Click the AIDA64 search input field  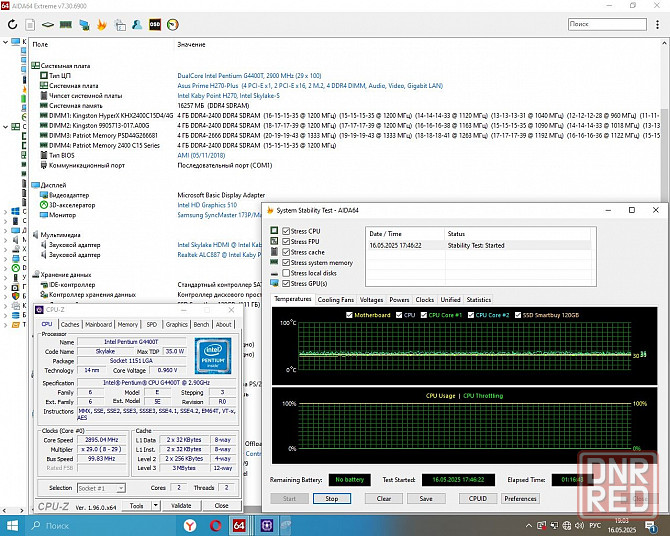coord(607,24)
